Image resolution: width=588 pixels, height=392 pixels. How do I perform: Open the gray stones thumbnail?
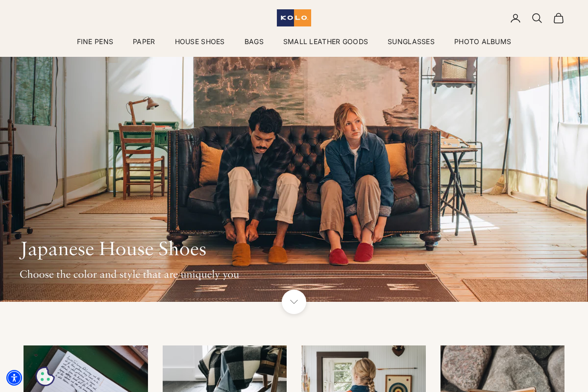(502, 368)
